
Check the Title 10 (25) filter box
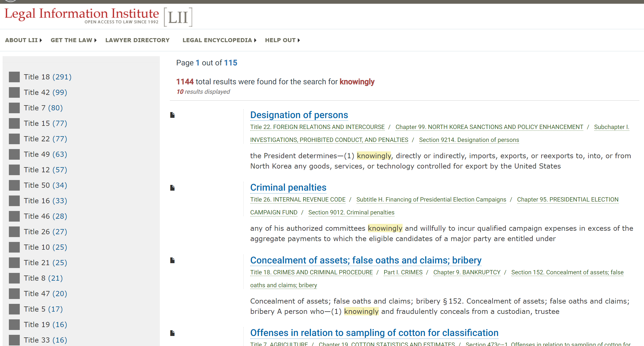pos(14,247)
